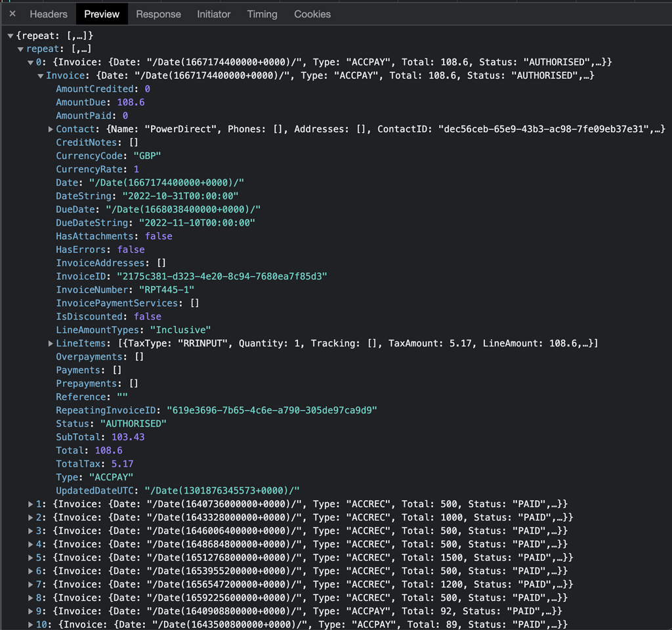Screen dimensions: 672x630
Task: Click the InvoiceNumber RPT445-1 value
Action: pos(166,289)
